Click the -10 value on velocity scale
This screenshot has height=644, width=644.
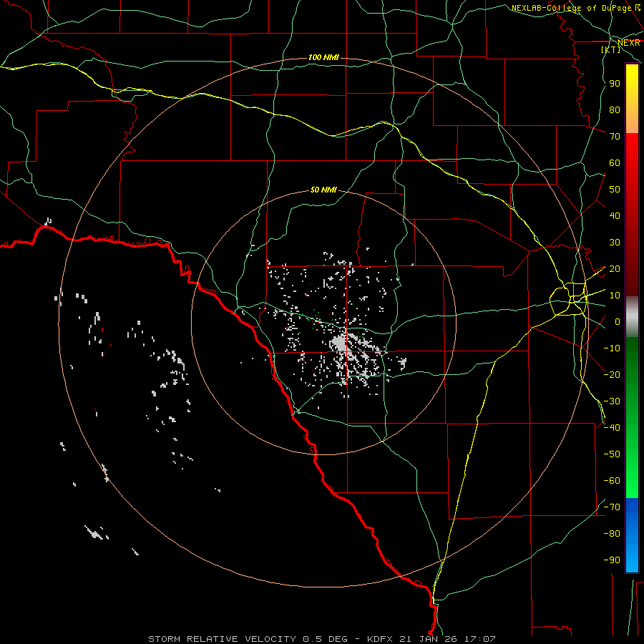point(612,348)
